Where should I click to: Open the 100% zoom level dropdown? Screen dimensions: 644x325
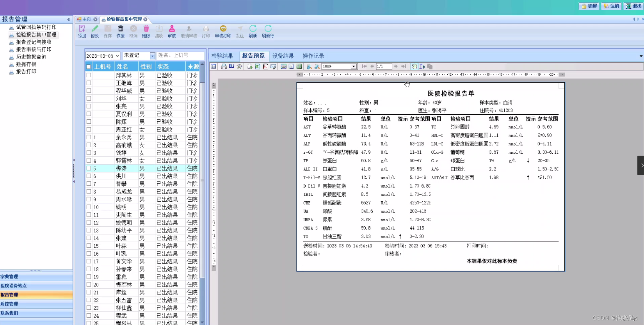(x=353, y=67)
